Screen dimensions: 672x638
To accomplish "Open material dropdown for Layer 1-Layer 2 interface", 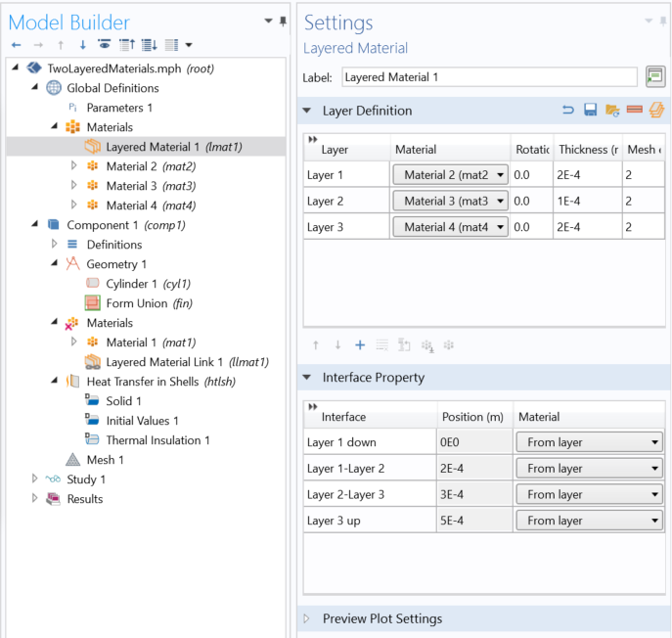I will pos(589,468).
